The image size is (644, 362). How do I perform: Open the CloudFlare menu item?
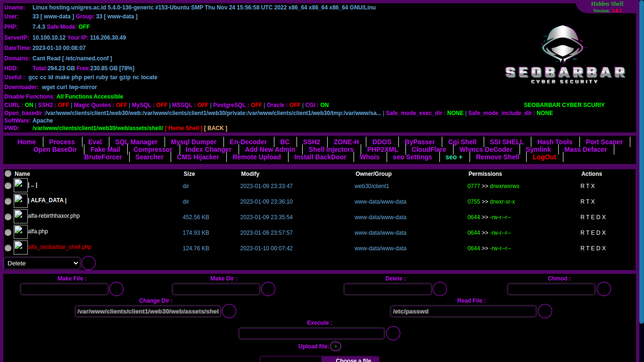coord(429,149)
